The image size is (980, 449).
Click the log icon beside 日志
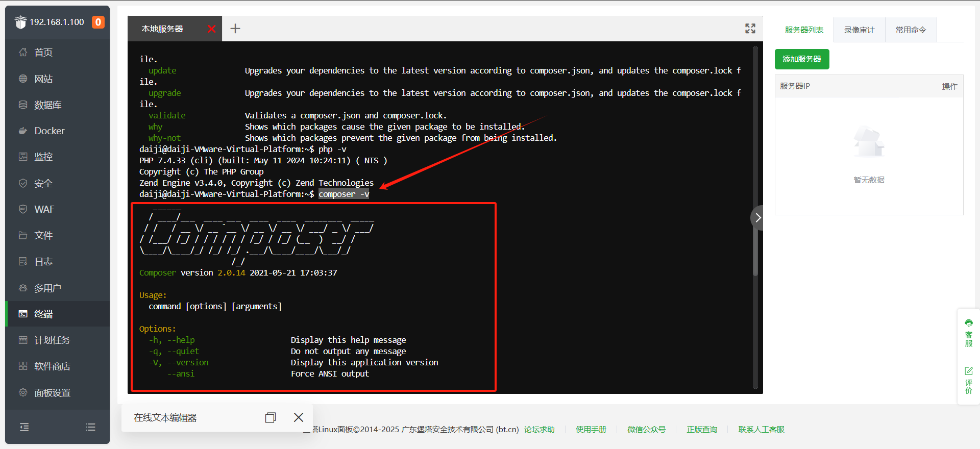23,261
